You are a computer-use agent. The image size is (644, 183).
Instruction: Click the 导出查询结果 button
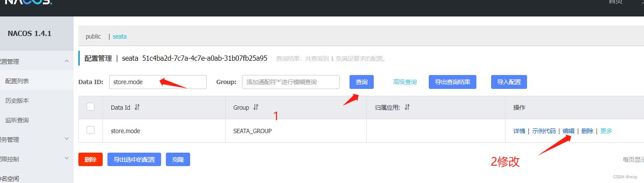click(x=453, y=82)
